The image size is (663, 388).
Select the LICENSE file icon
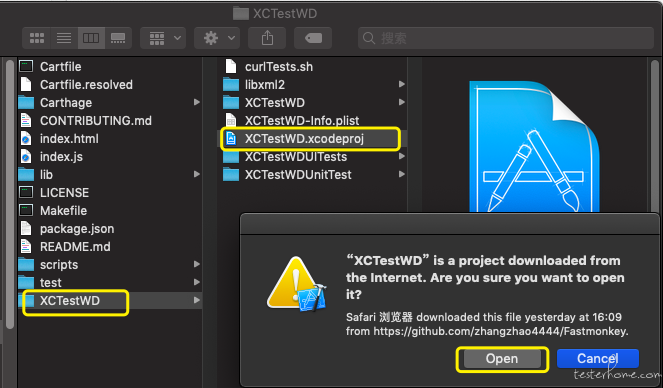point(26,192)
